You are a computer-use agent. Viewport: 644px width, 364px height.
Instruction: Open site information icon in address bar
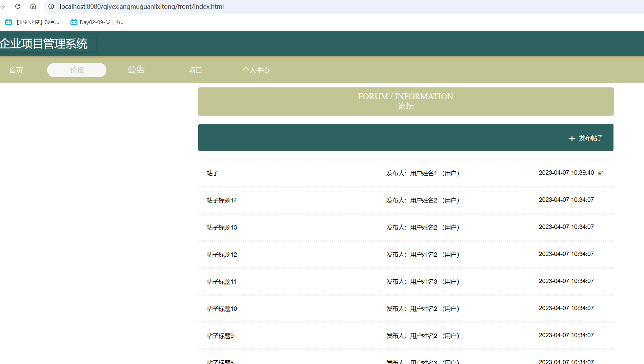[51, 6]
